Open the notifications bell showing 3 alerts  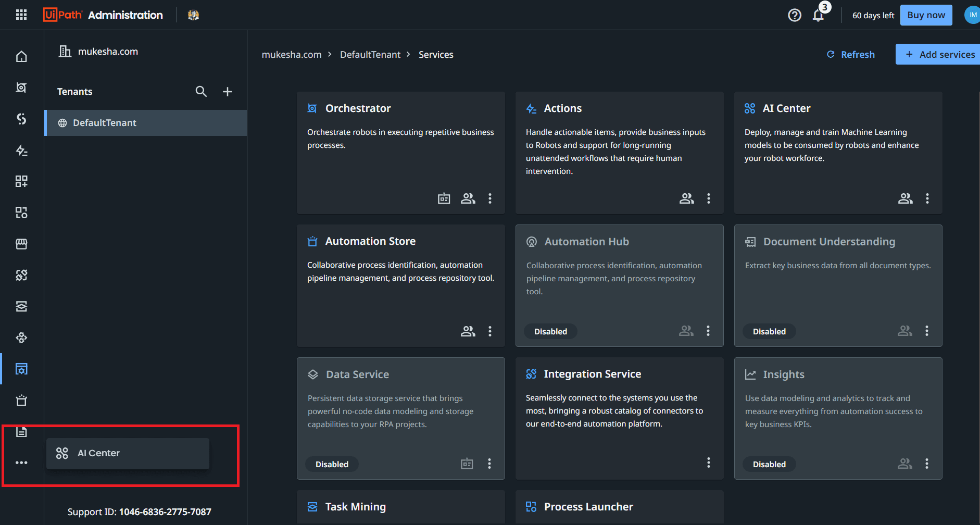click(x=818, y=16)
